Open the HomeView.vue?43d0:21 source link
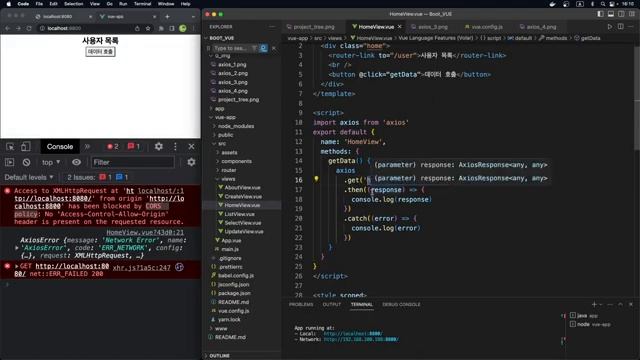640x360 pixels. pos(145,232)
